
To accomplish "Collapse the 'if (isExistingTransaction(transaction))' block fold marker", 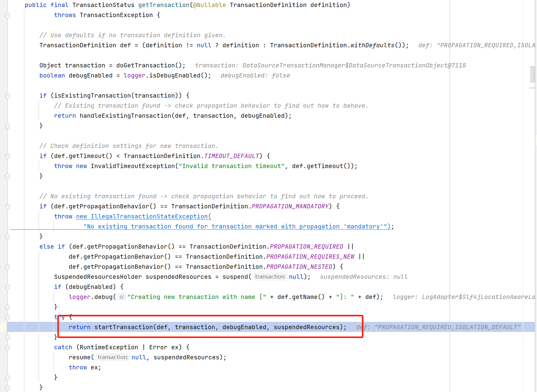I will click(8, 96).
